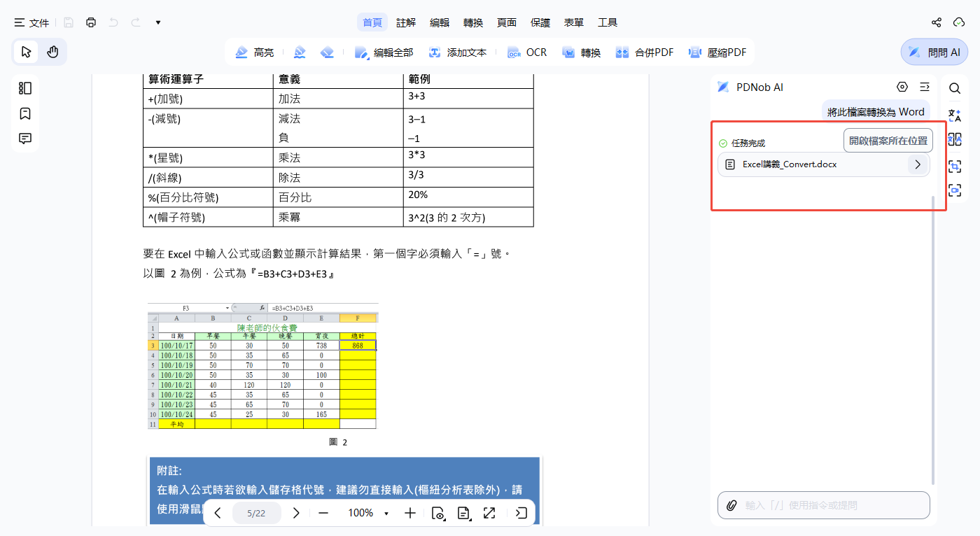Switch to the 表單 tab
Screen dimensions: 980x536
(574, 22)
